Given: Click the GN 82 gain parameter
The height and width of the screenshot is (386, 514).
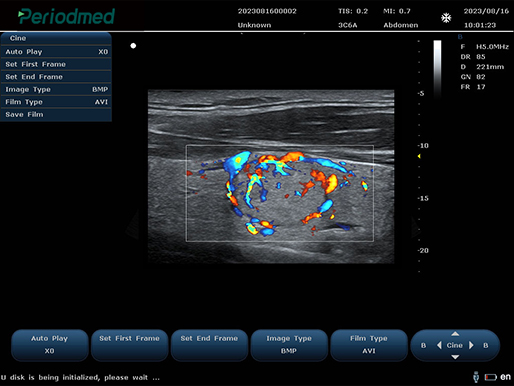Looking at the screenshot, I should click(x=473, y=77).
